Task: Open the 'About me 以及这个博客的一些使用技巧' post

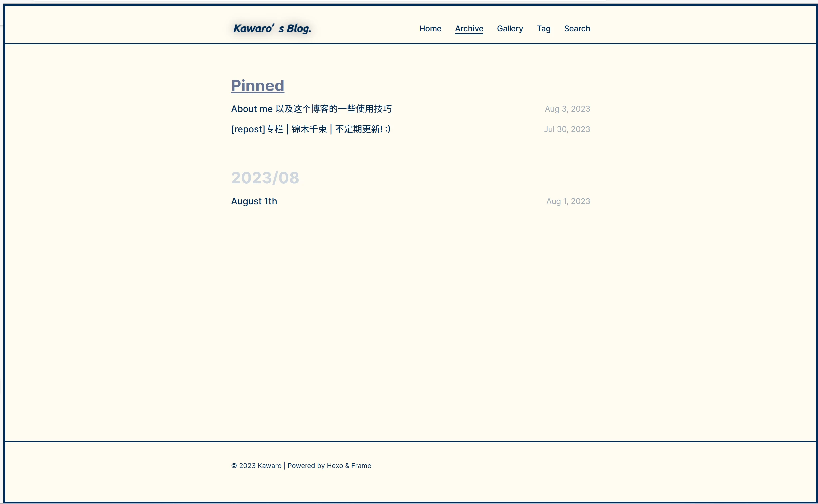Action: (x=311, y=109)
